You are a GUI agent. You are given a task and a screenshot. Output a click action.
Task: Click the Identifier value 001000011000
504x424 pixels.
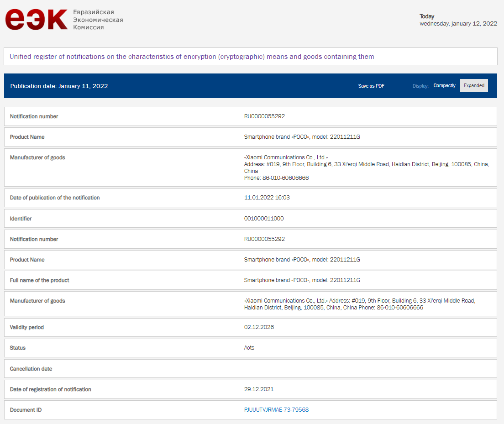(x=263, y=218)
